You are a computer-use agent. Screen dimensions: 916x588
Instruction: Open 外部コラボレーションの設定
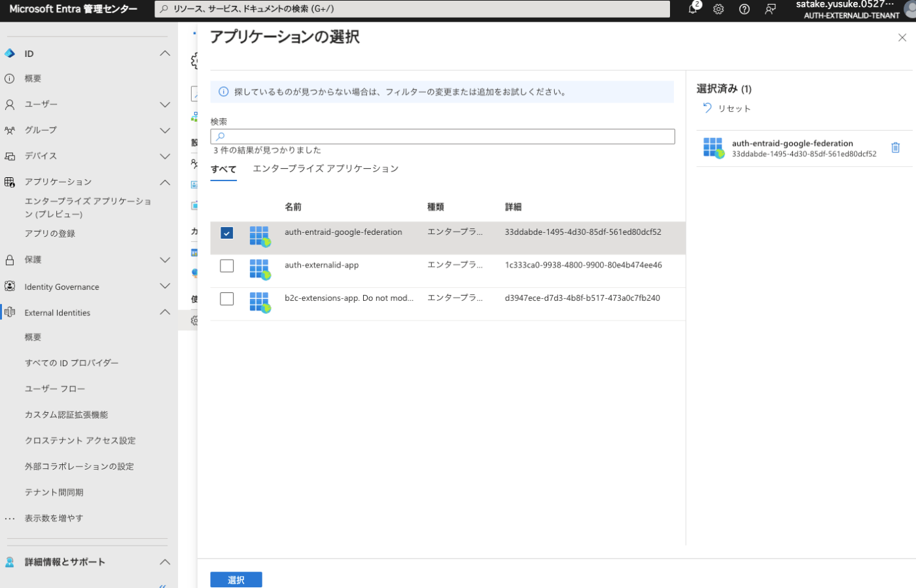(x=79, y=466)
